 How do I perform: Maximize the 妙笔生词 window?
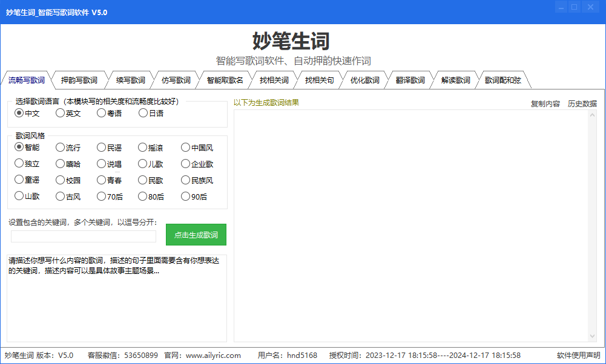coord(575,7)
